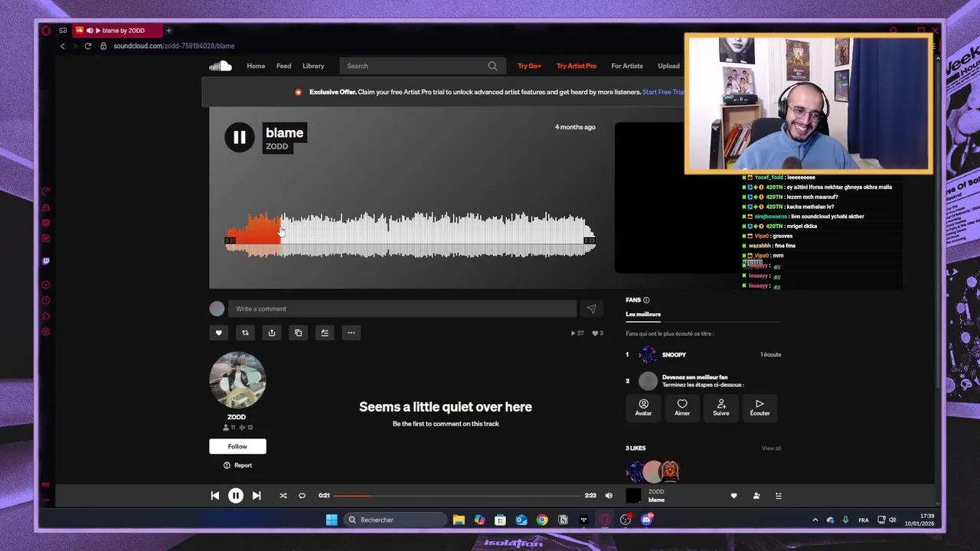980x551 pixels.
Task: Reload the page with the refresh icon
Action: 88,46
